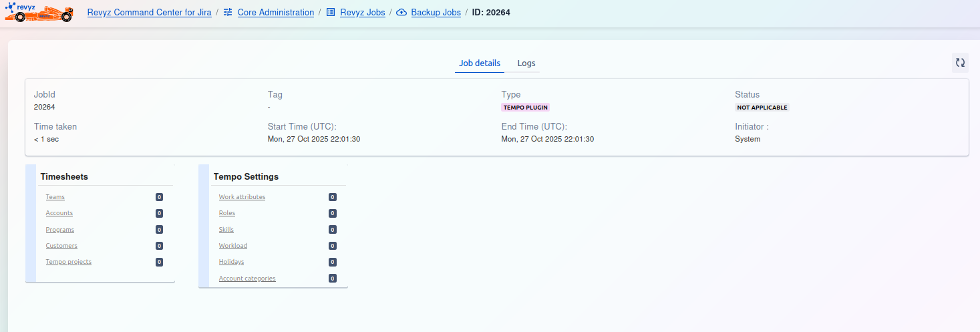This screenshot has height=332, width=980.
Task: Open Tempo projects link
Action: tap(68, 262)
